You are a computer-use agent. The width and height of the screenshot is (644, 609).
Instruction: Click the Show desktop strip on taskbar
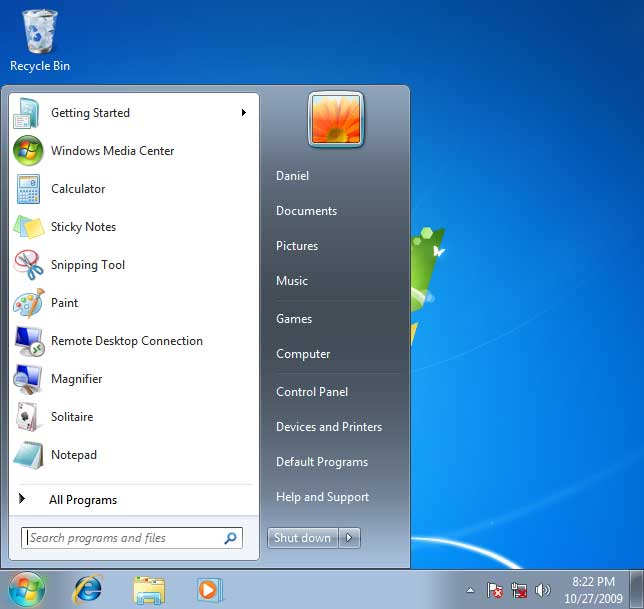(637, 590)
